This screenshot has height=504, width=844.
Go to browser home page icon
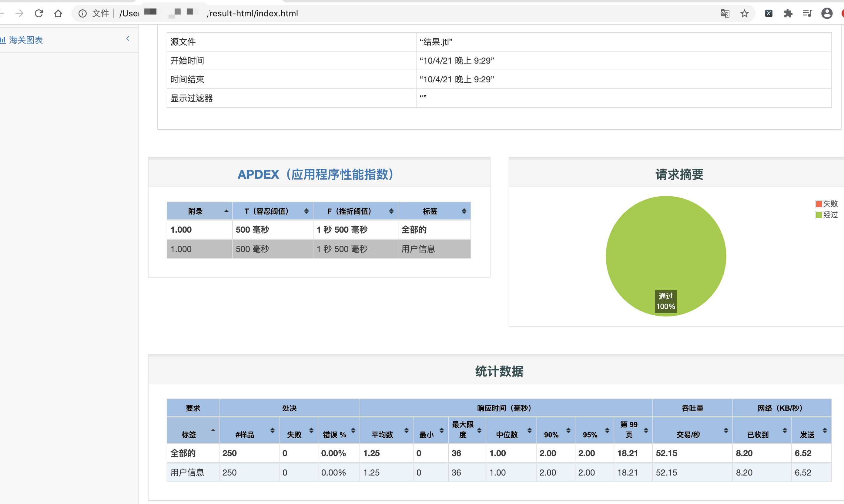58,13
